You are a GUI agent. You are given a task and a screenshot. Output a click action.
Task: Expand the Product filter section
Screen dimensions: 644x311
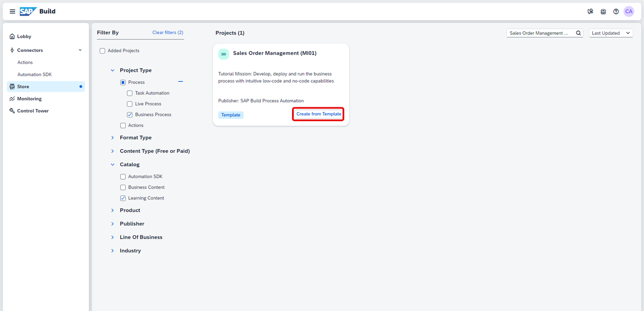113,210
